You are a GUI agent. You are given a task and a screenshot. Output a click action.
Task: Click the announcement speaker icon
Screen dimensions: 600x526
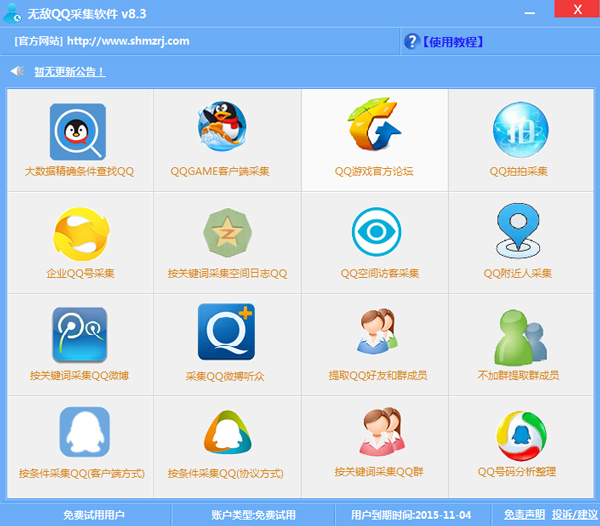(18, 71)
